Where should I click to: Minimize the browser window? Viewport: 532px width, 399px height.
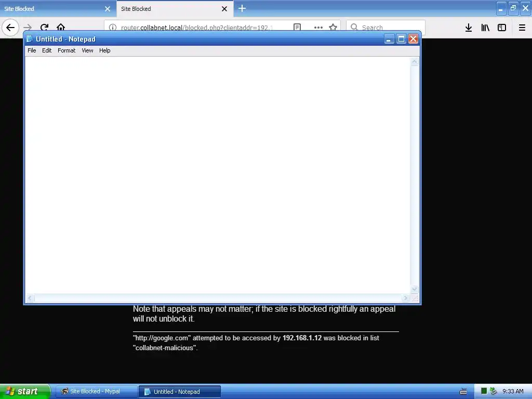pyautogui.click(x=501, y=8)
